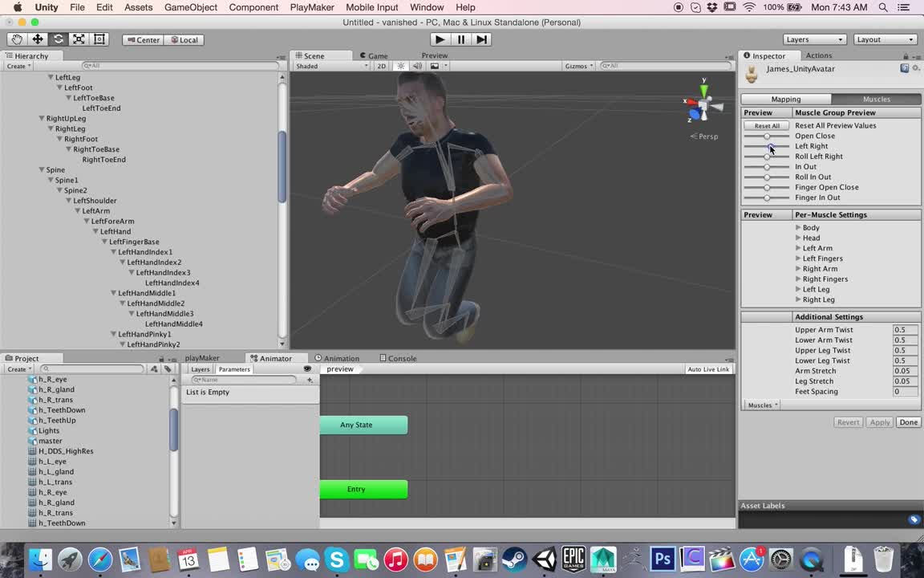This screenshot has width=924, height=578.
Task: Open the Shaded draw mode dropdown
Action: [332, 66]
